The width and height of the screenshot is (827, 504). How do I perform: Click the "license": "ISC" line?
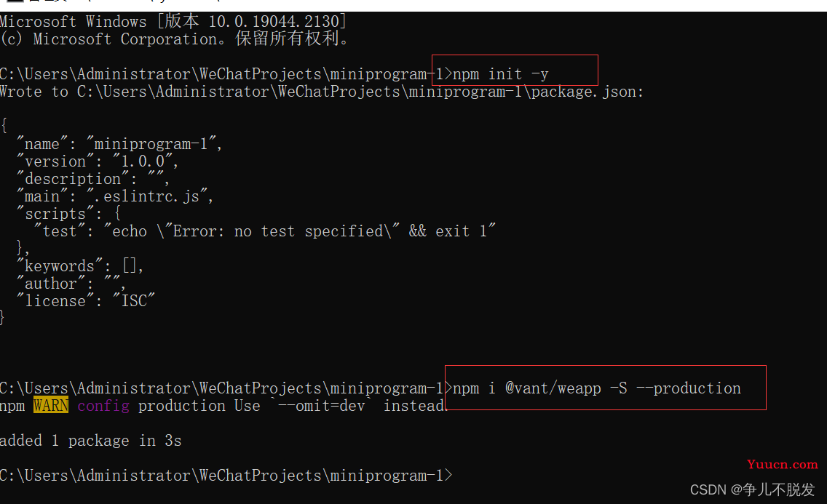pos(86,300)
